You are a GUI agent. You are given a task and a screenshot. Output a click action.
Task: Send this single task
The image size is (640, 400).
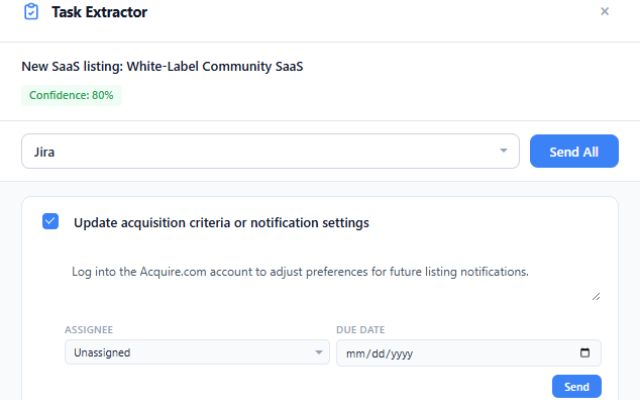tap(576, 386)
